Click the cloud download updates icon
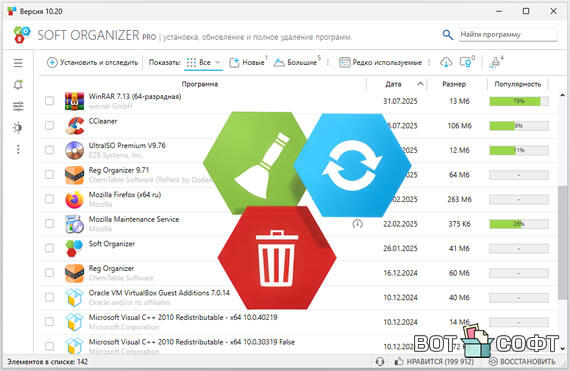The image size is (570, 371). coord(446,62)
